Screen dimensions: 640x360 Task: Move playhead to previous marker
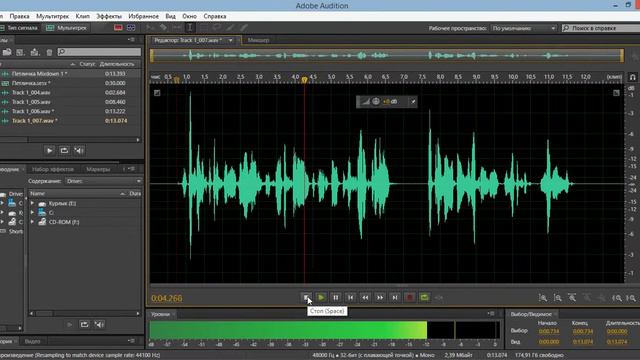350,298
